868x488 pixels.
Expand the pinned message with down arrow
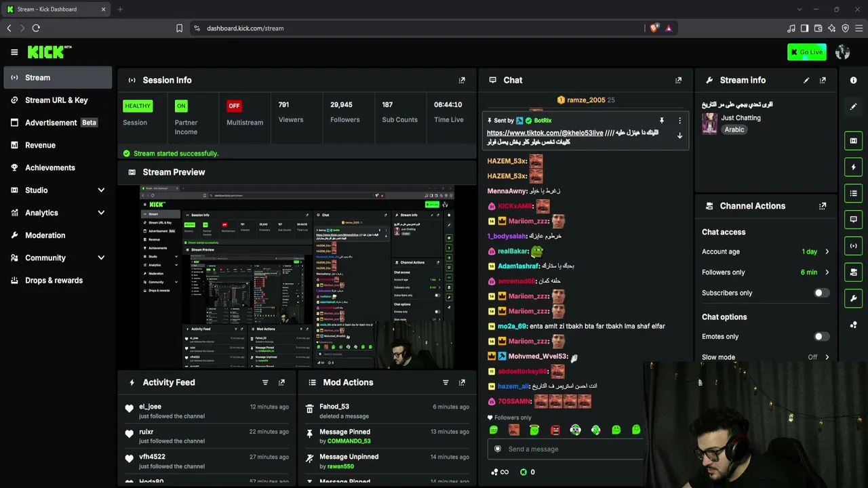click(679, 136)
